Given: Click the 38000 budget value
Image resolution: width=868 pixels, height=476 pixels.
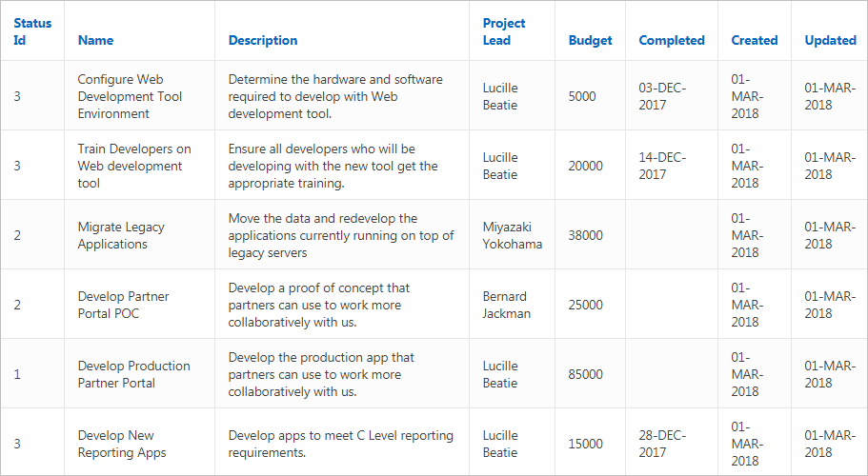Looking at the screenshot, I should pos(585,235).
